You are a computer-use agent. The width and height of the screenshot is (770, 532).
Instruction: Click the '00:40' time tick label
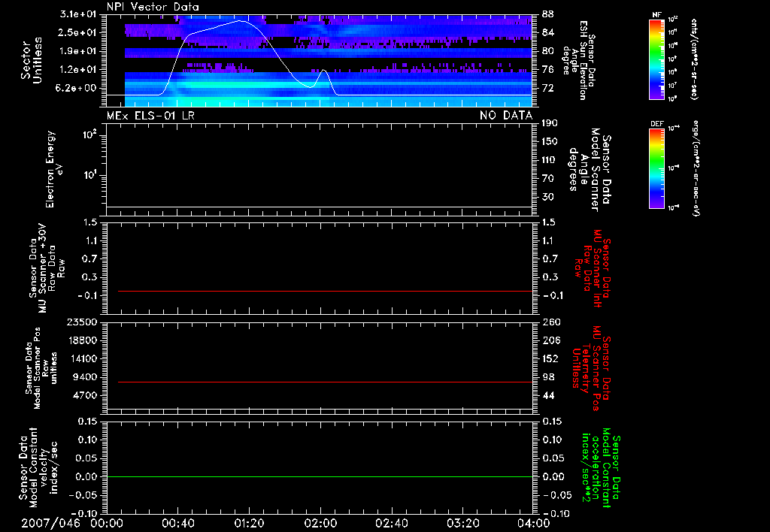[x=177, y=523]
